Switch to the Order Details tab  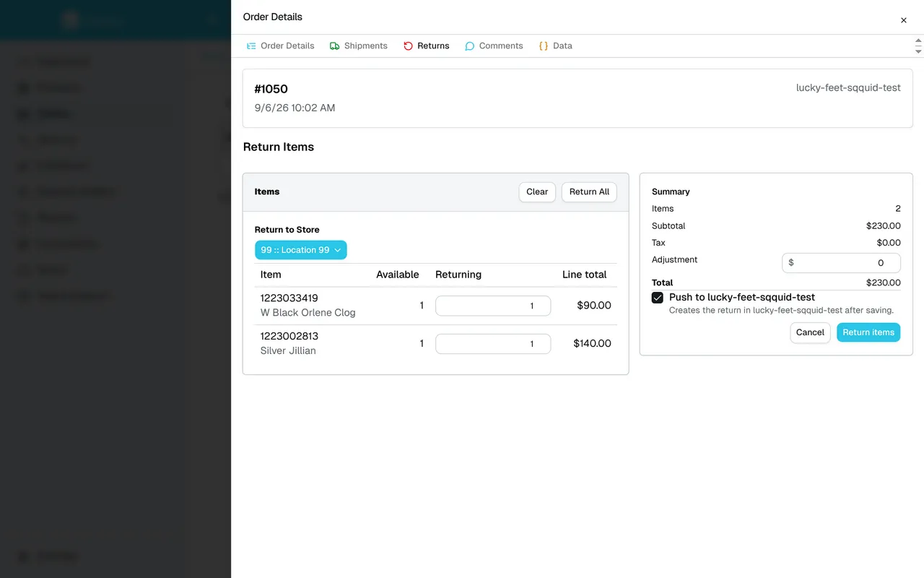click(x=280, y=46)
